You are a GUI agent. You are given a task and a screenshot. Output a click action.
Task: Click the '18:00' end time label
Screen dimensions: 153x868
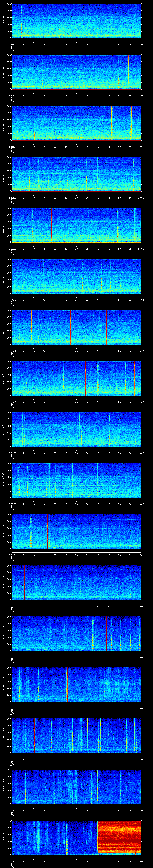click(x=141, y=96)
